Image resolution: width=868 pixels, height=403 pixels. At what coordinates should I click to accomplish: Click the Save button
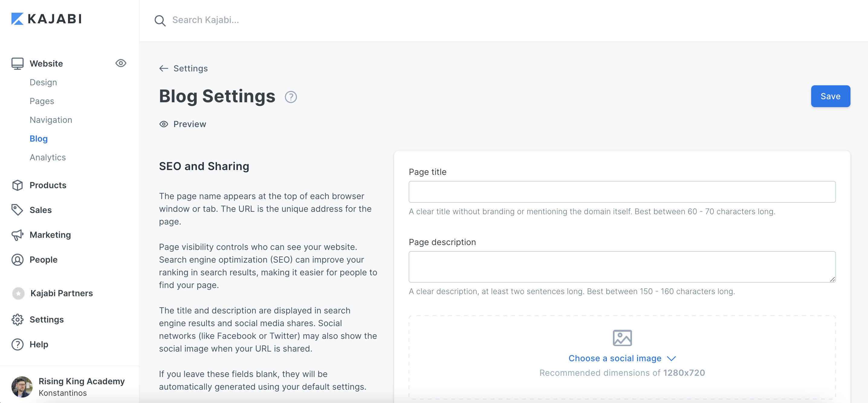click(830, 96)
